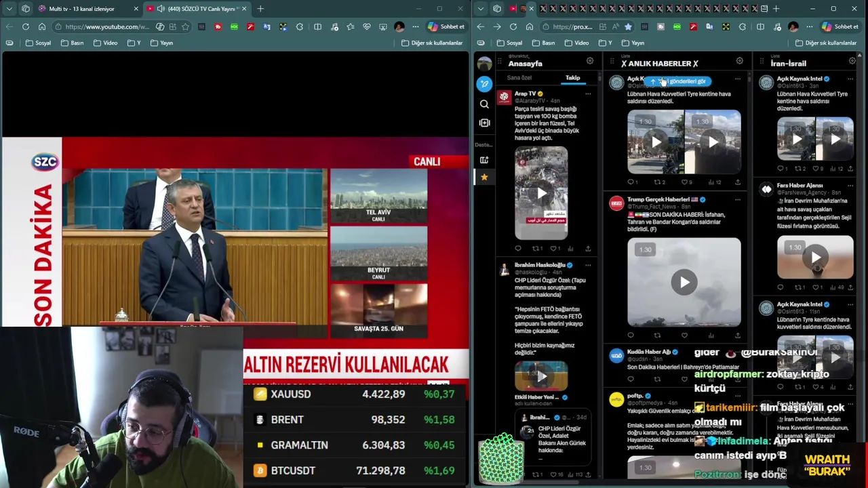Open the İran-İsrail column settings gear

[x=852, y=61]
